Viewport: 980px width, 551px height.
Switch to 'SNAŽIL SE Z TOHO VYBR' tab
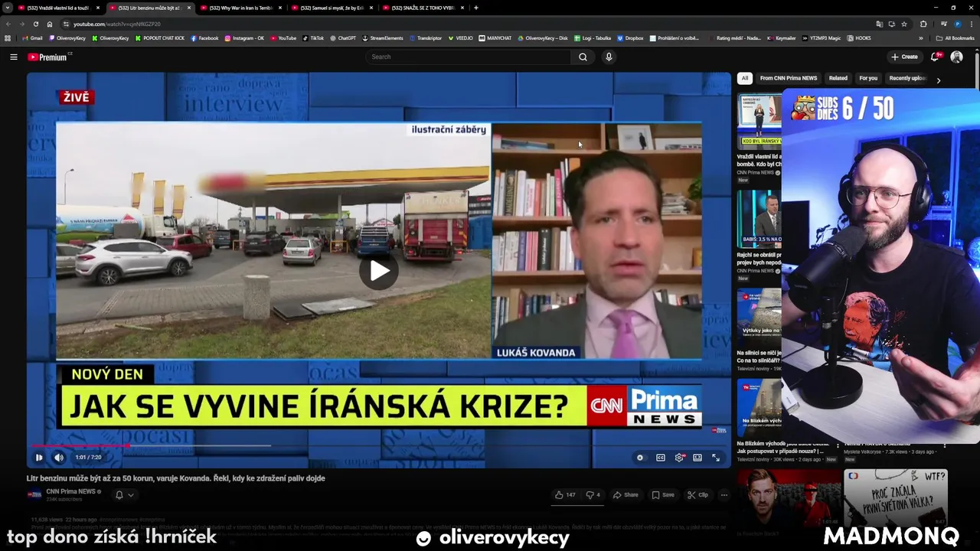(423, 8)
